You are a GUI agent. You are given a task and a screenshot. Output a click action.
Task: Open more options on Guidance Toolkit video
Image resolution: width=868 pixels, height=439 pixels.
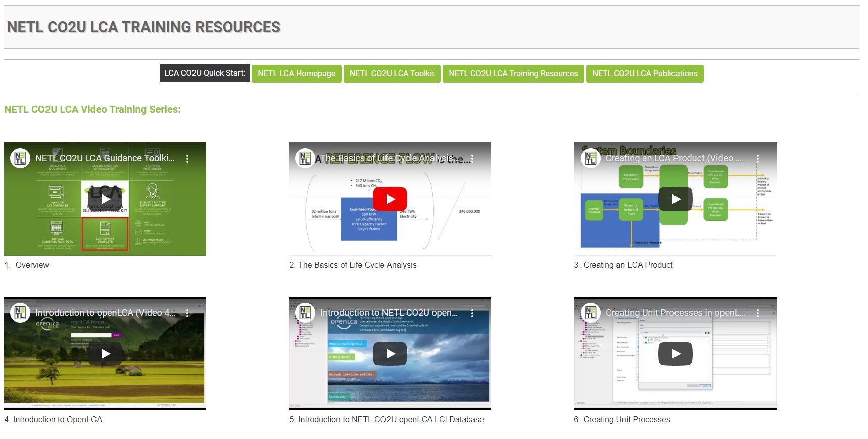click(187, 159)
